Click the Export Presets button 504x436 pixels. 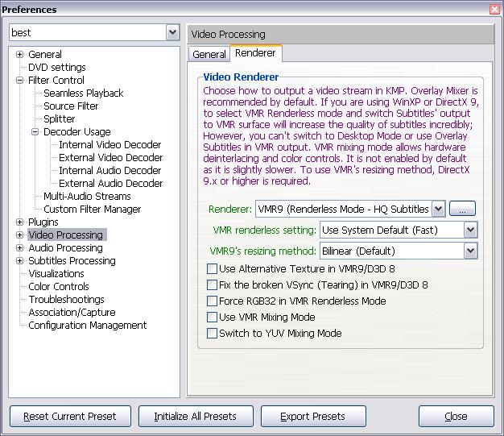(x=312, y=417)
